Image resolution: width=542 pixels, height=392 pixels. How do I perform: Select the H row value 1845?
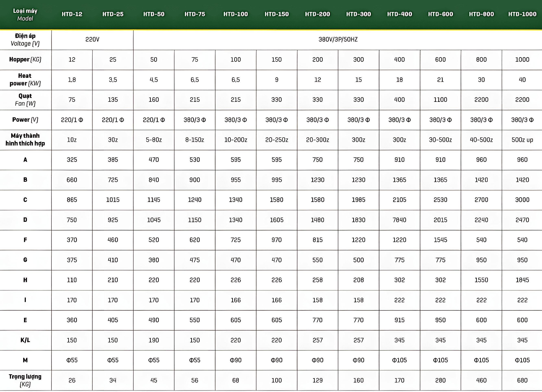click(522, 280)
